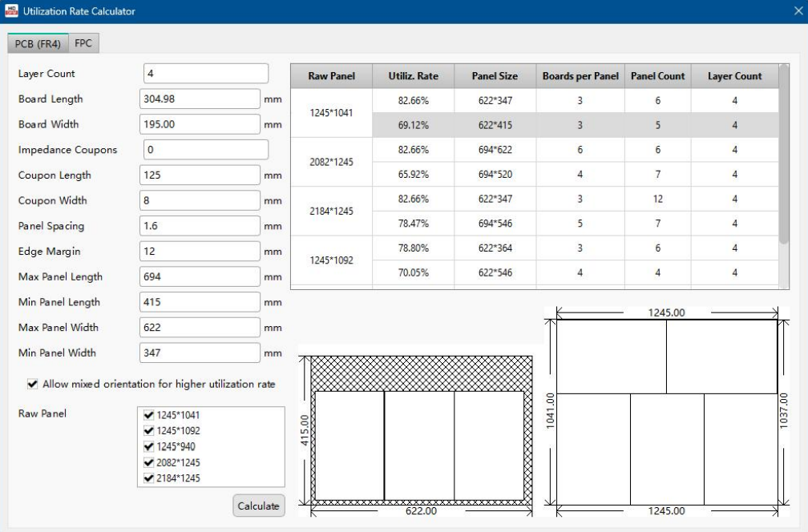Viewport: 808px width, 532px height.
Task: Click the 1245*1041 raw panel layout diagram
Action: pyautogui.click(x=666, y=410)
